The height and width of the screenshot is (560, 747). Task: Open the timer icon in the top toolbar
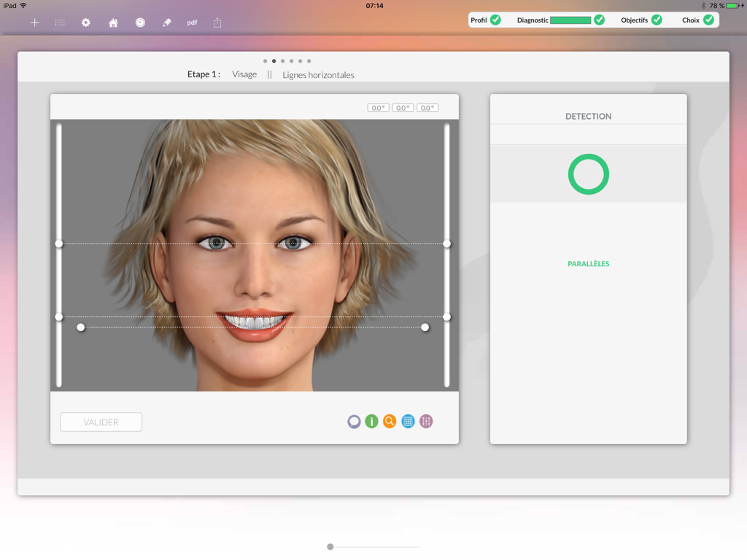[139, 23]
